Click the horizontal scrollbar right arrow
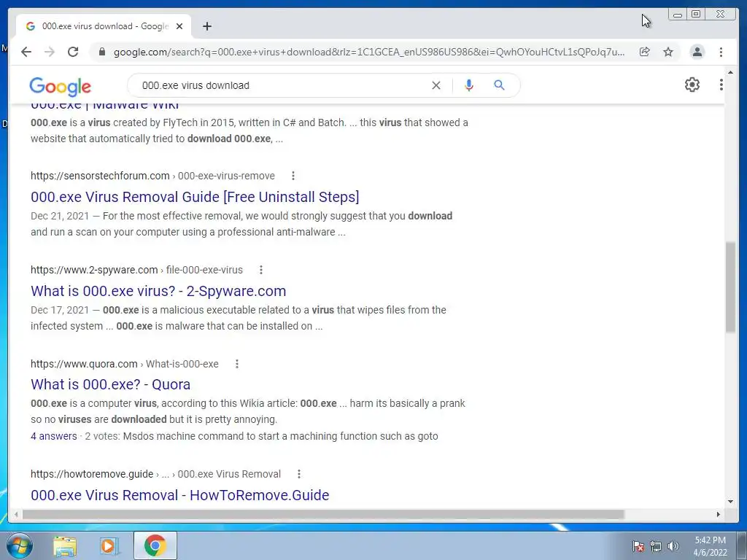Screen dimensions: 747x560 719,514
